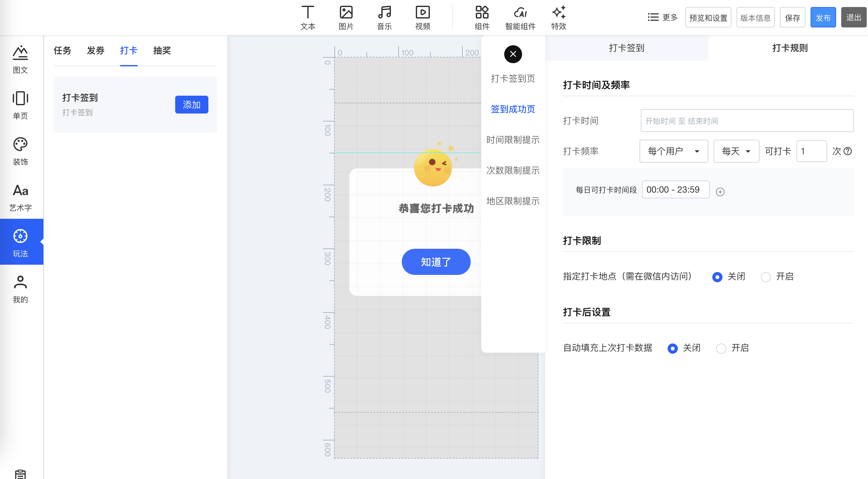The width and height of the screenshot is (868, 479).
Task: Close the page list with black X
Action: (513, 54)
